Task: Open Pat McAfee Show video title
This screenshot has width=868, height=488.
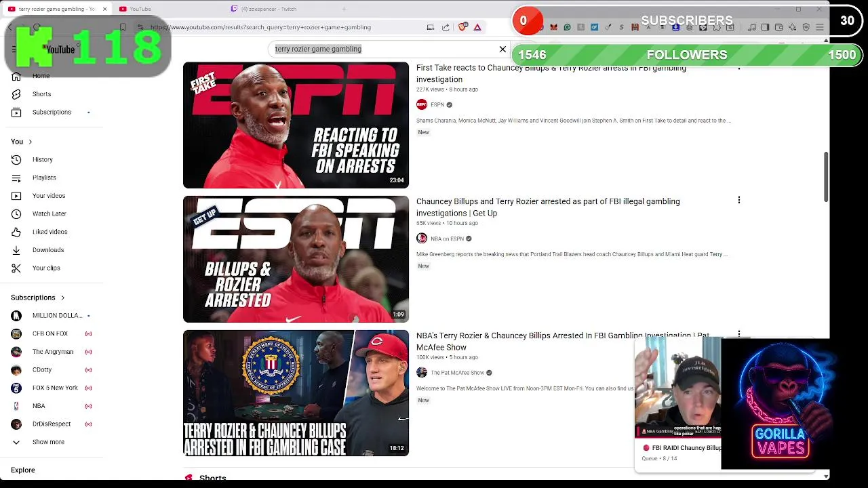Action: click(562, 341)
